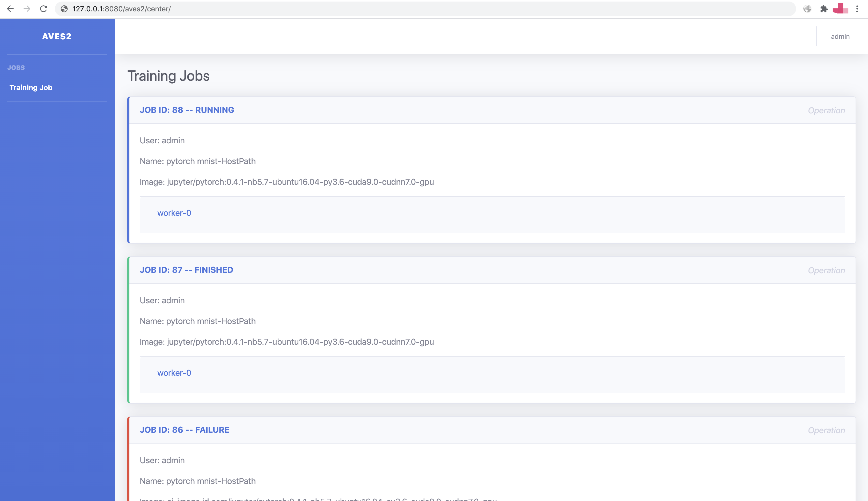Viewport: 868px width, 501px height.
Task: Click the JOB ID: 88 -- RUNNING header
Action: pyautogui.click(x=187, y=110)
